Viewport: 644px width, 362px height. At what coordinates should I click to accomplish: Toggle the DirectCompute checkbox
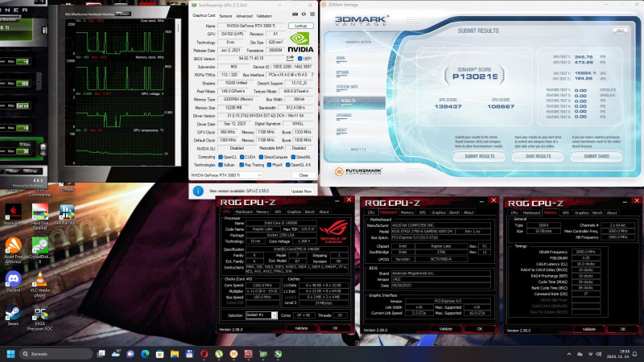click(261, 157)
